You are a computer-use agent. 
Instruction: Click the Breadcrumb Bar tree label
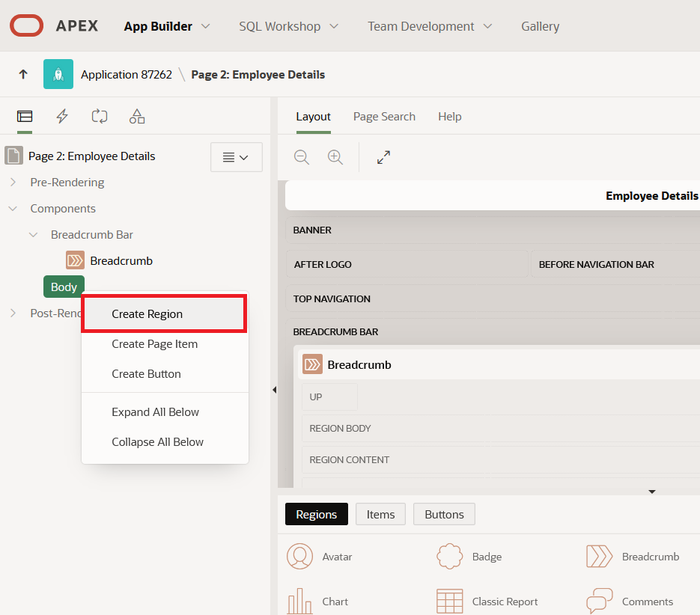coord(92,235)
